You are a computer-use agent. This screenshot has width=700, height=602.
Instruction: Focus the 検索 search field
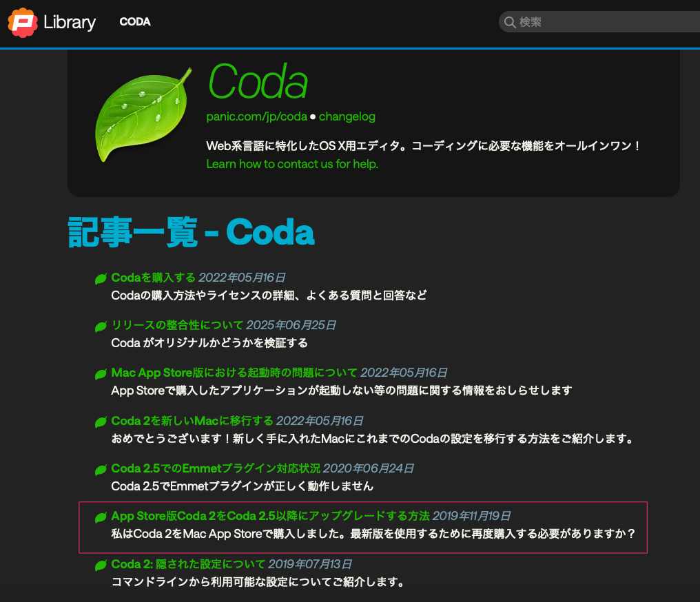pos(606,22)
